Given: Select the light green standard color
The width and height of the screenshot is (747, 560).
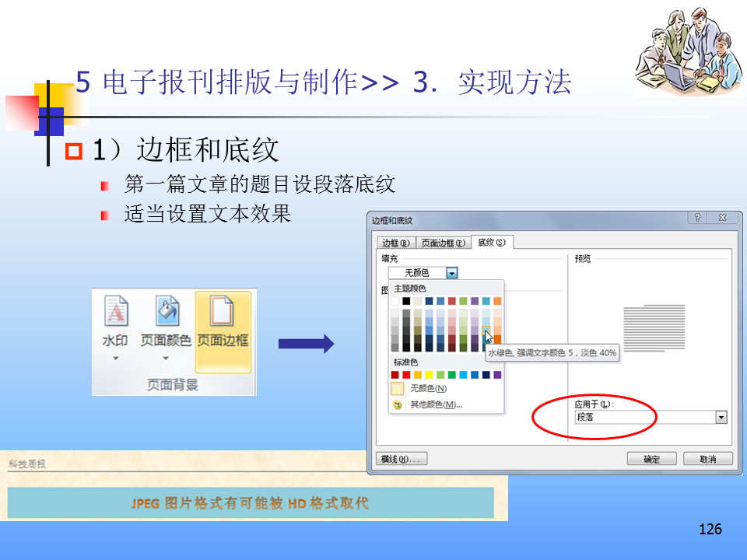Looking at the screenshot, I should [x=440, y=375].
